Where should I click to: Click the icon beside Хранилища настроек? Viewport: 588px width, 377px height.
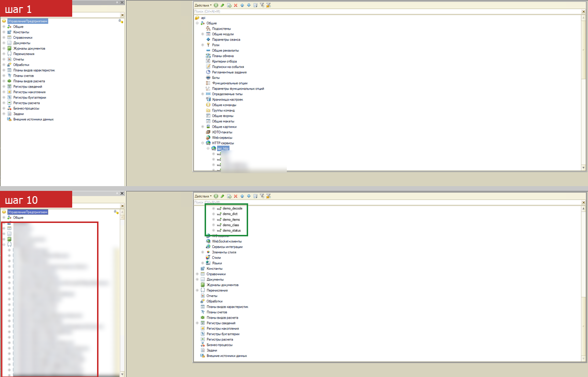point(208,100)
